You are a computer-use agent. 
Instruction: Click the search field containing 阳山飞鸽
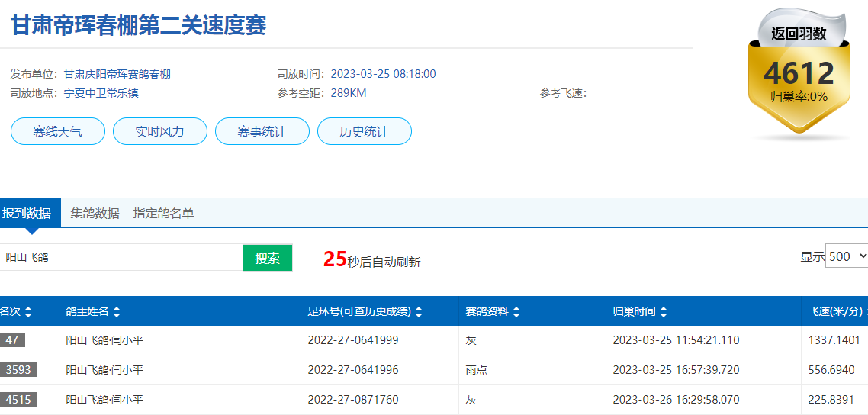(x=122, y=258)
